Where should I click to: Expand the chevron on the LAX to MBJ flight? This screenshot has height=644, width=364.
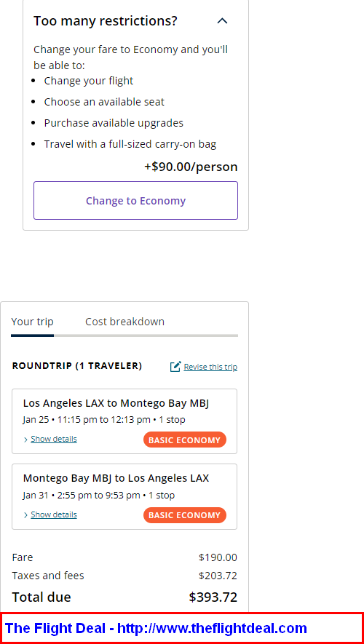[26, 440]
